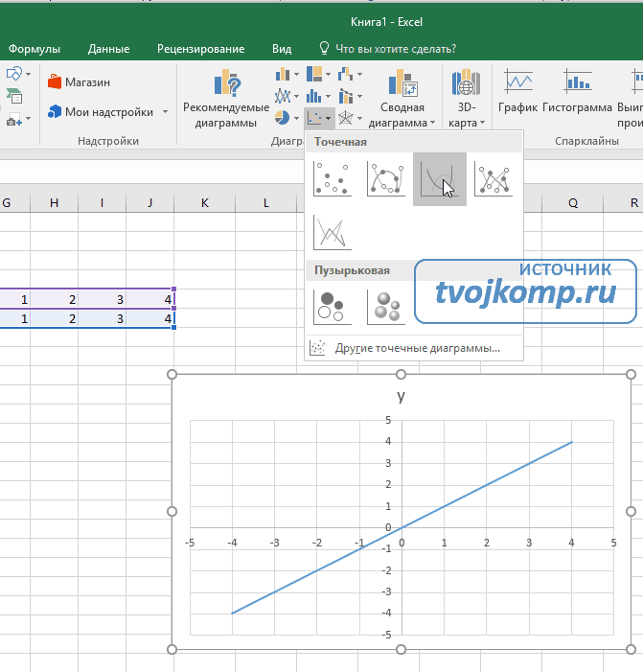Open the Рецензирование tab
Image resolution: width=643 pixels, height=672 pixels.
(x=200, y=49)
